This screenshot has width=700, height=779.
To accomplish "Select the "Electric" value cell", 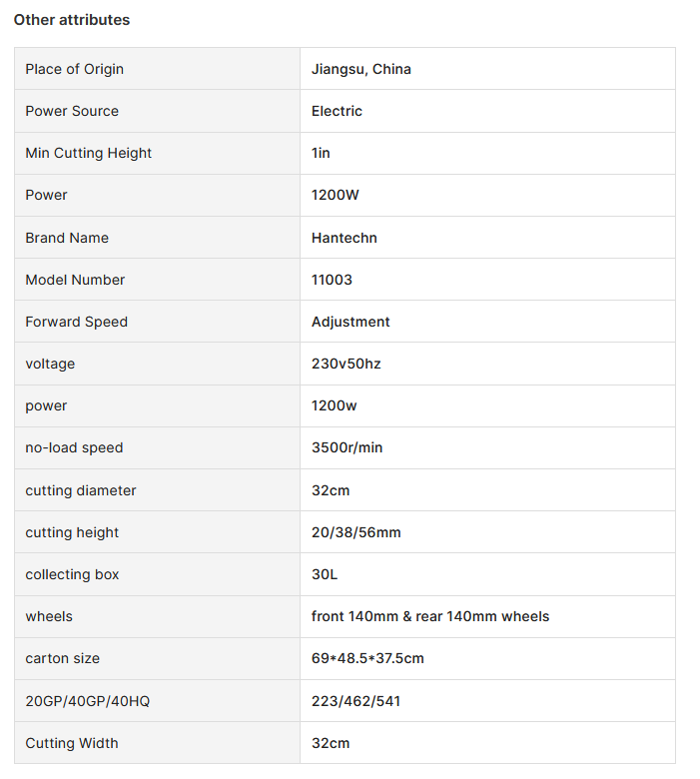I will coord(338,111).
